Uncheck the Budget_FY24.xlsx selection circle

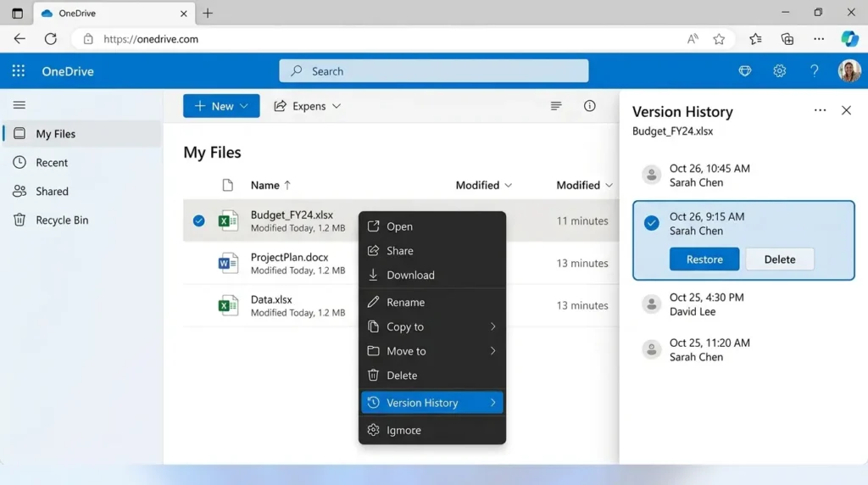click(198, 221)
